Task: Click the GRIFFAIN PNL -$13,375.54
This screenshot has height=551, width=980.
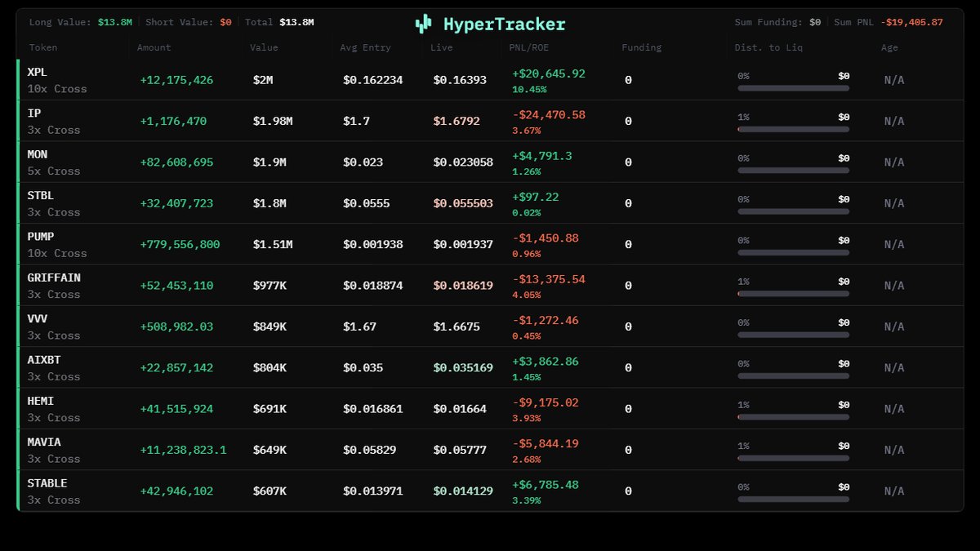Action: point(549,279)
